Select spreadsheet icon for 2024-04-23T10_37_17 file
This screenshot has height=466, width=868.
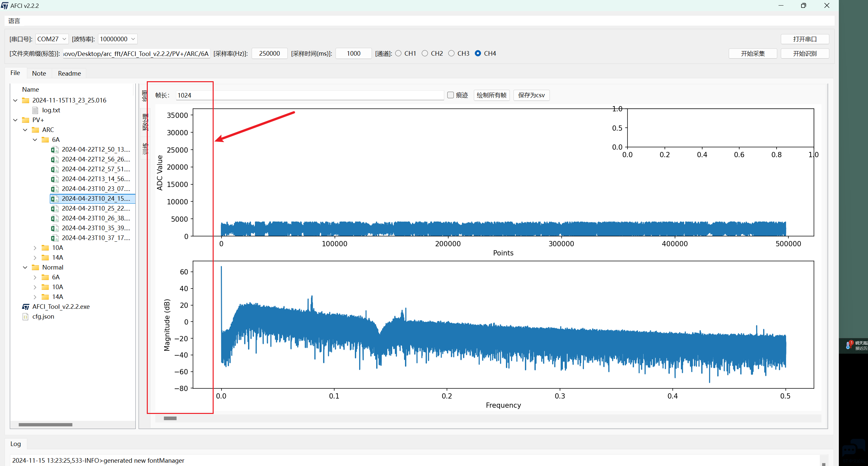(55, 238)
